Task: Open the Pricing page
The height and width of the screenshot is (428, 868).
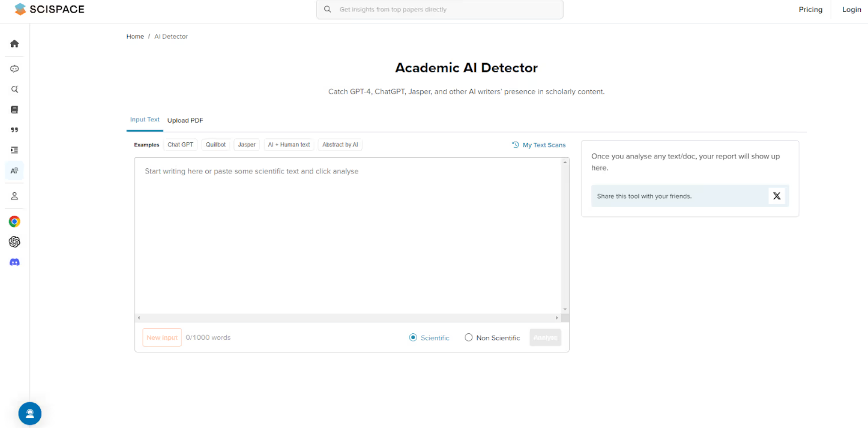Action: 810,10
